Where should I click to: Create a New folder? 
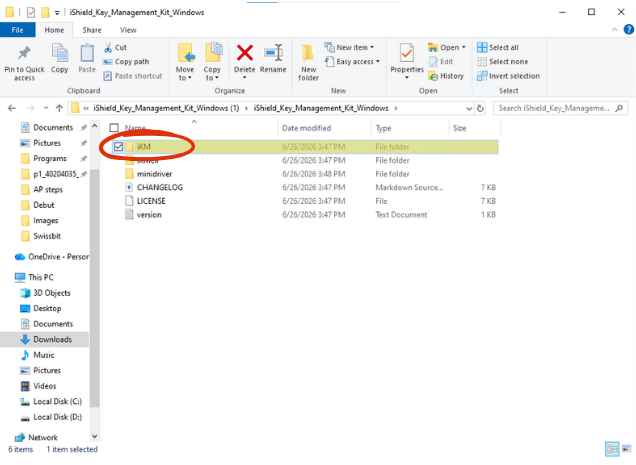pyautogui.click(x=308, y=62)
